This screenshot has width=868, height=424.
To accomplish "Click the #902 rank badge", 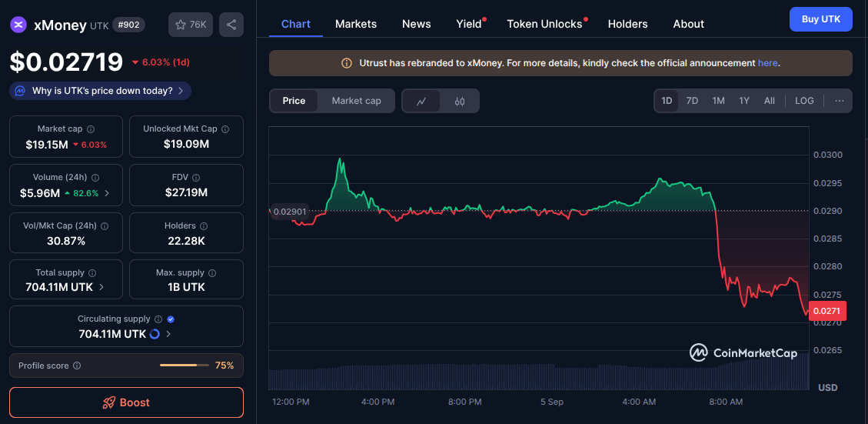I will (x=128, y=25).
